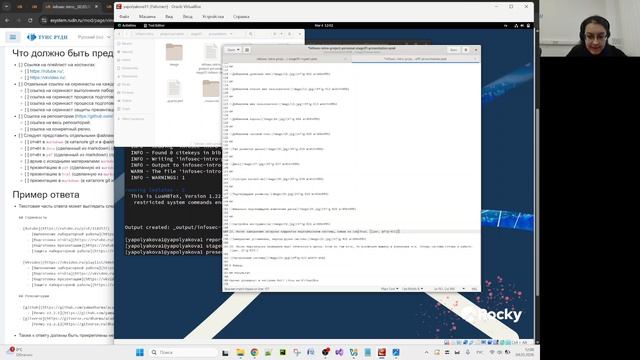The width and height of the screenshot is (640, 360).
Task: Switch to the second presentation tab in editor
Action: (x=416, y=59)
